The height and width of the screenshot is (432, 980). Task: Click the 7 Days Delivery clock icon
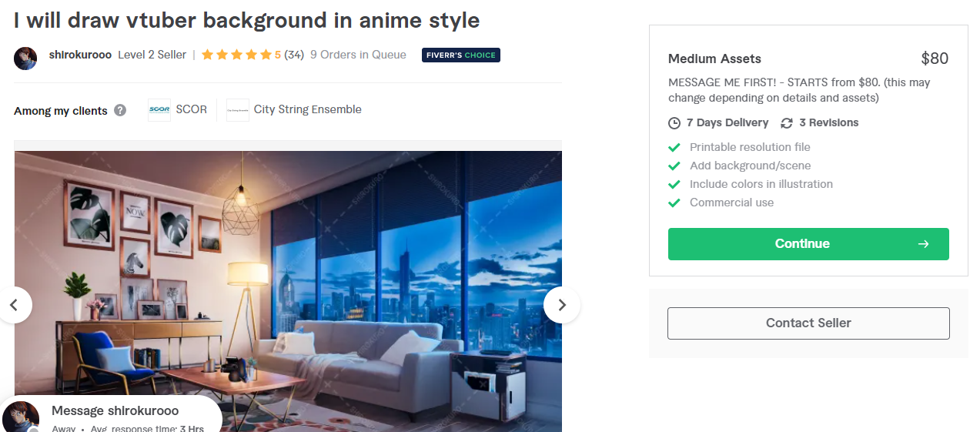(x=674, y=123)
